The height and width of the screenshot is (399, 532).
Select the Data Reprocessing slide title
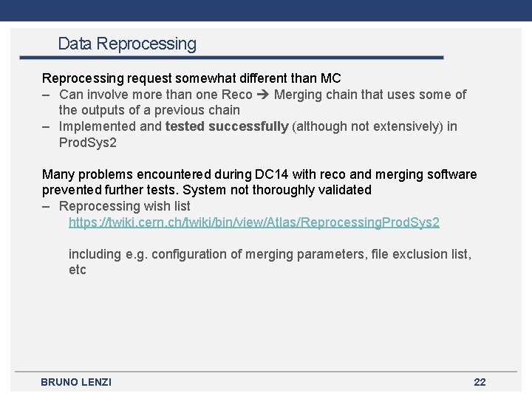pyautogui.click(x=127, y=44)
